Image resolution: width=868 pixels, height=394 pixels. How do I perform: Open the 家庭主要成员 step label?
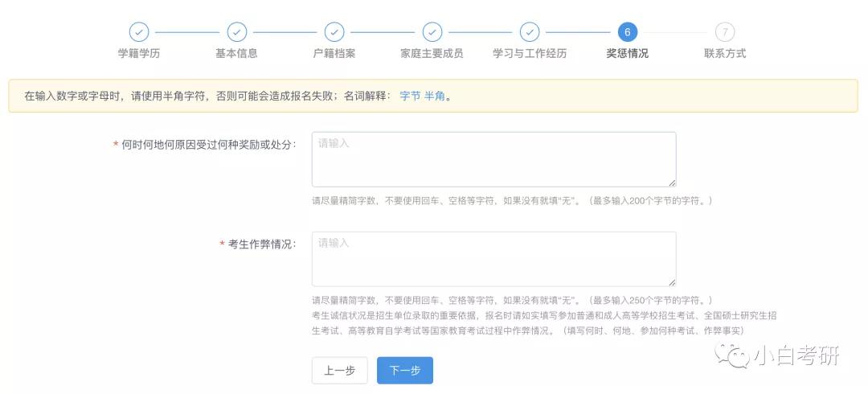(x=432, y=54)
